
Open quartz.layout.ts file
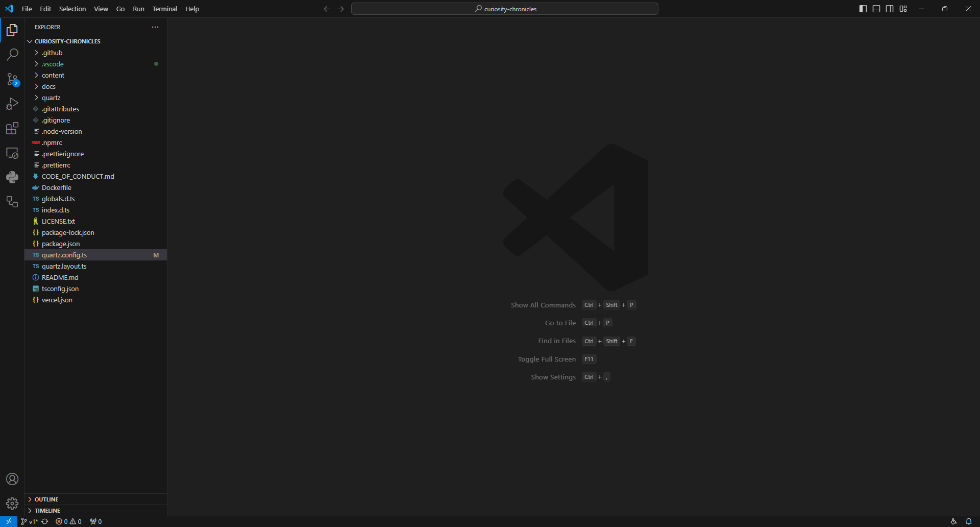(x=95, y=266)
